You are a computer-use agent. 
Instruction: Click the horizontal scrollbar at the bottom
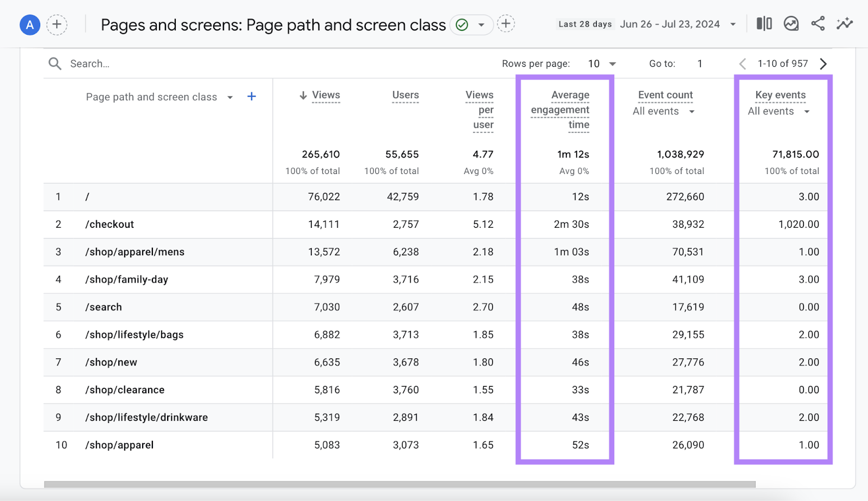click(x=401, y=483)
